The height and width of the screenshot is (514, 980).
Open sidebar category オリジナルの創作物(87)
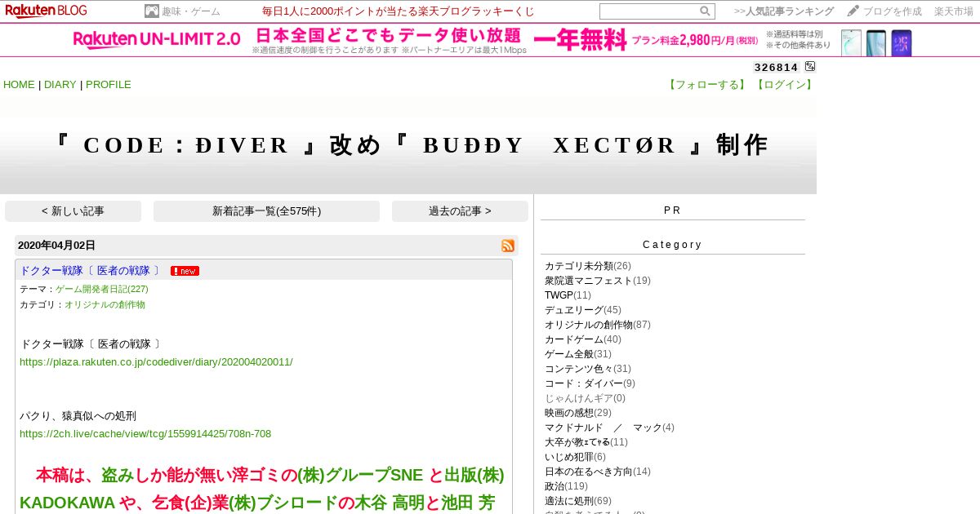pyautogui.click(x=598, y=325)
